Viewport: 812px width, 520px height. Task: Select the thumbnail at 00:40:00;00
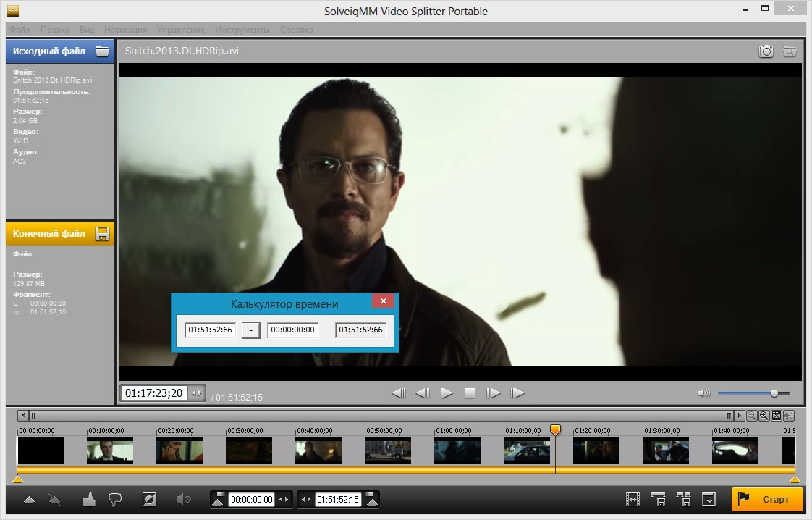click(318, 450)
